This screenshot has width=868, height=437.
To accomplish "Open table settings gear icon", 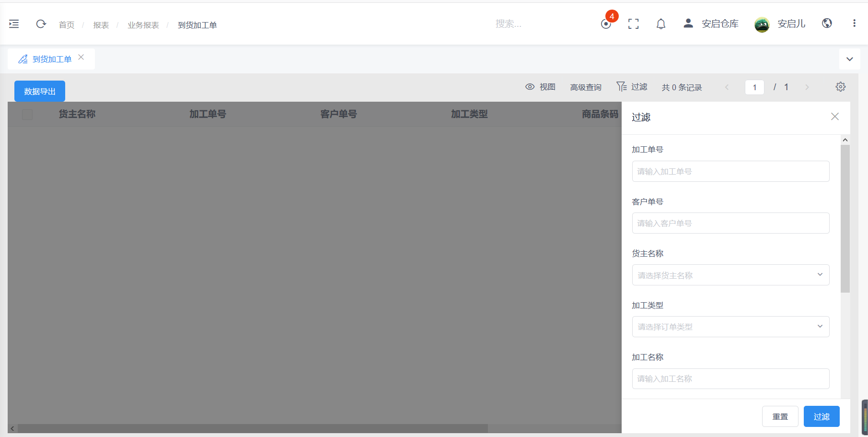I will 841,87.
